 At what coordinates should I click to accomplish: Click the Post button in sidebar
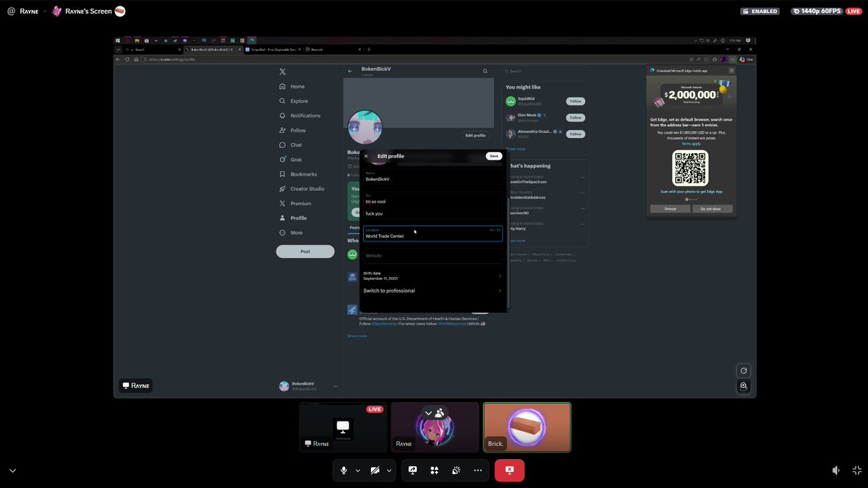pyautogui.click(x=305, y=252)
